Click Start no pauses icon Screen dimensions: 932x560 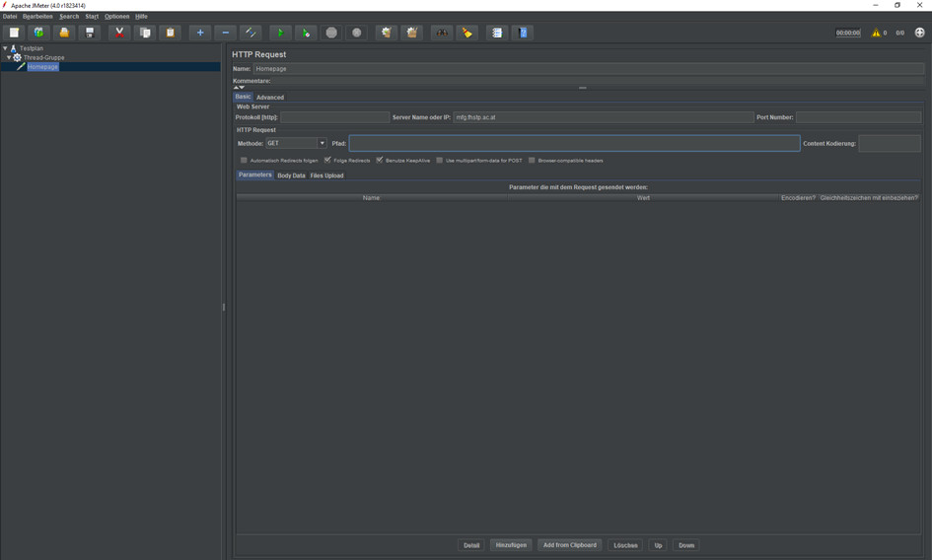(306, 33)
